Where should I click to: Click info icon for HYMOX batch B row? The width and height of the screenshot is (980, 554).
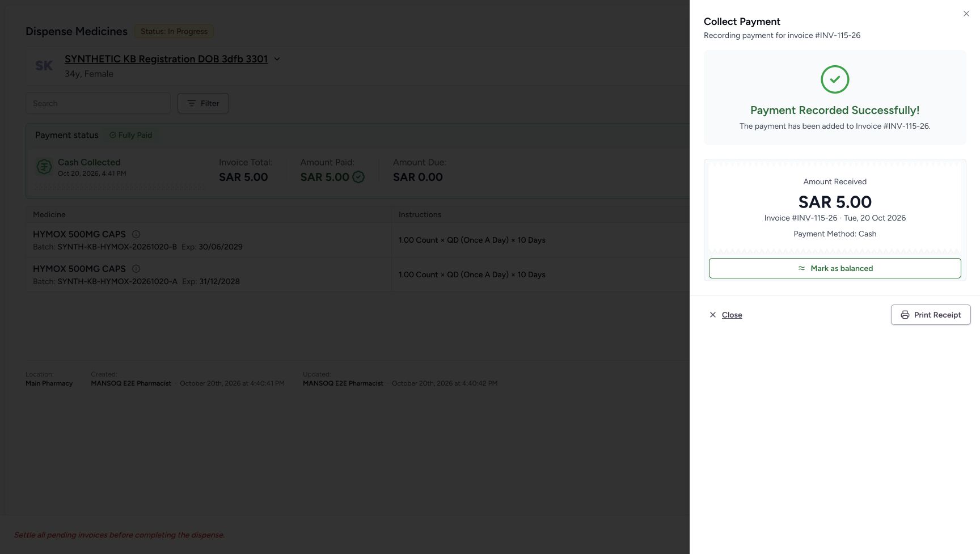[x=136, y=234]
